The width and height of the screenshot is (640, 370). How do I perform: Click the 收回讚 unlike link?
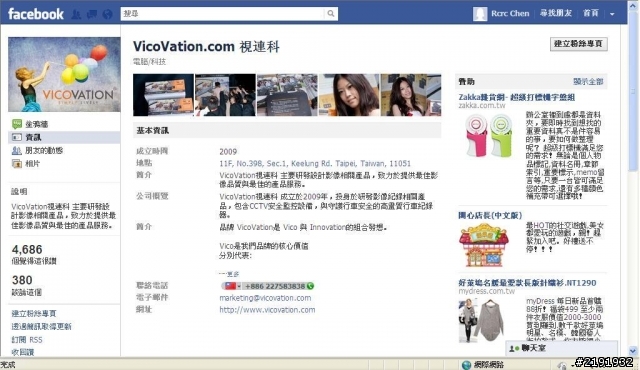tap(22, 352)
